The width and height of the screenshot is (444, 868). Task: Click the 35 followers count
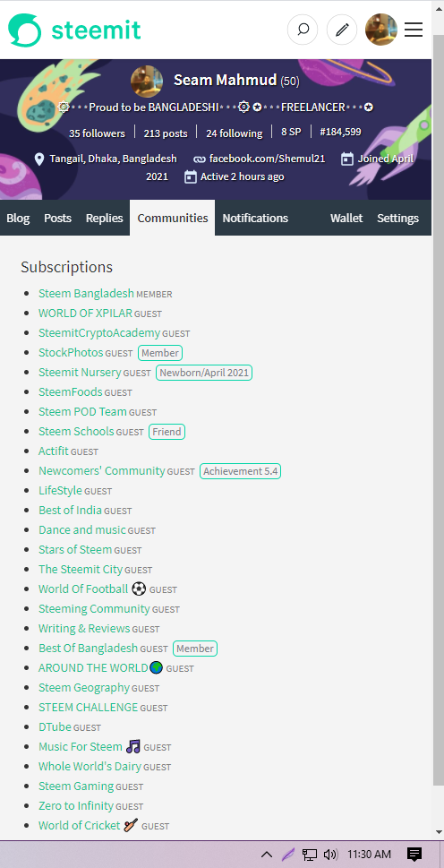coord(98,133)
